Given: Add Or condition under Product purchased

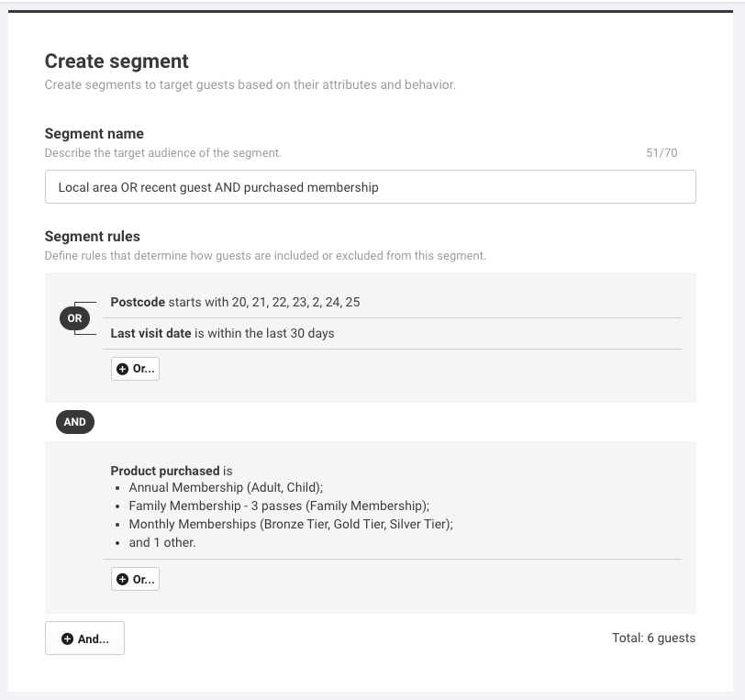Looking at the screenshot, I should 136,579.
